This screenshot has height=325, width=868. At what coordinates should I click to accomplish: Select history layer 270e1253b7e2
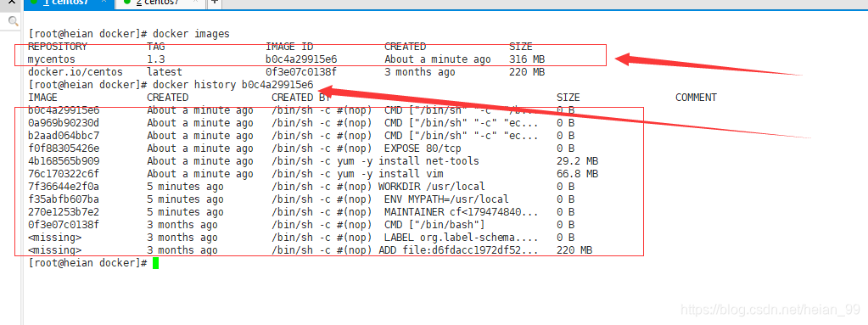click(x=64, y=212)
